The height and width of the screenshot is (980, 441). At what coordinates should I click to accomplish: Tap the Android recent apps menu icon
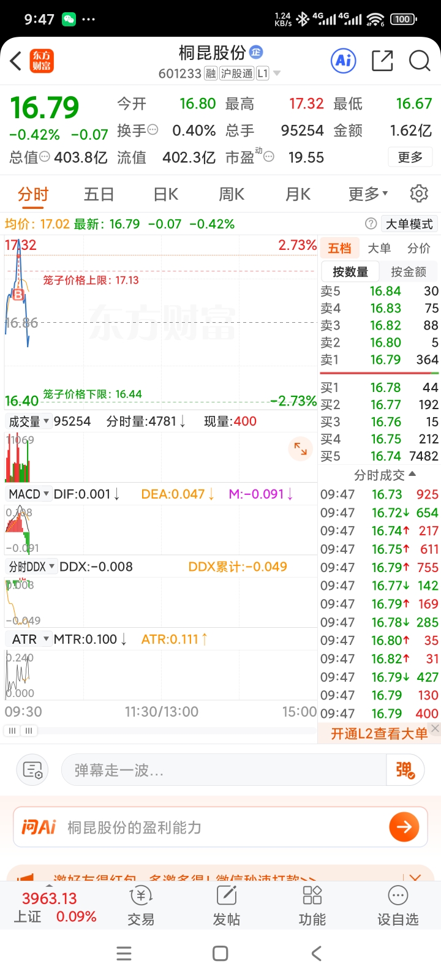124,954
